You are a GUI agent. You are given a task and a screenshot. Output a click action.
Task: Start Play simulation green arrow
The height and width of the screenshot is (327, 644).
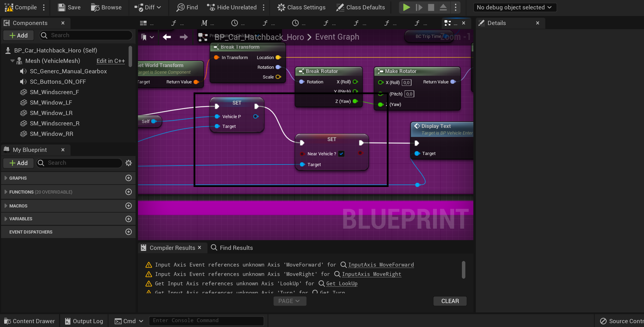coord(406,7)
